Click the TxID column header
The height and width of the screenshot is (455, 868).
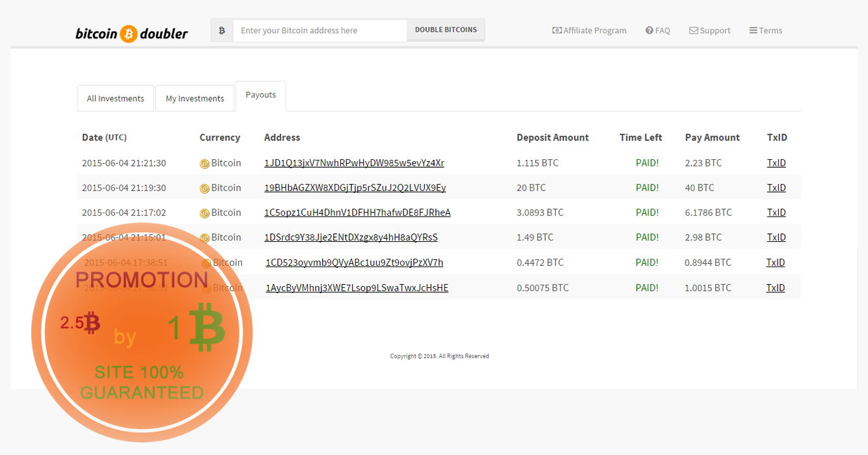pos(777,137)
